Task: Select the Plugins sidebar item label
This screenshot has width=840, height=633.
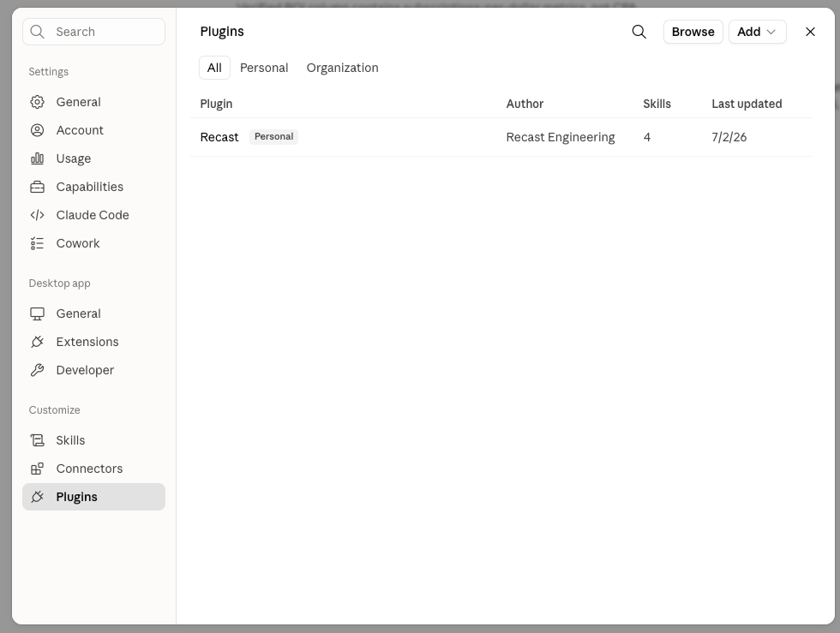Action: [x=76, y=497]
